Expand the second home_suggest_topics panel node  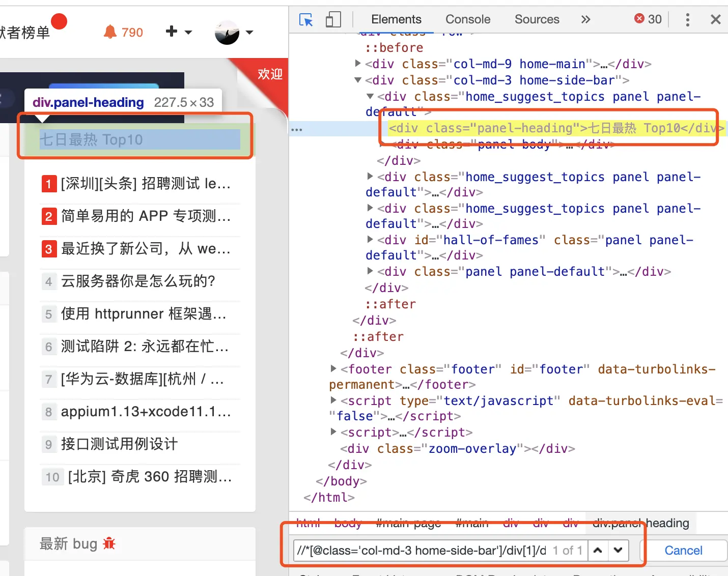pos(370,176)
